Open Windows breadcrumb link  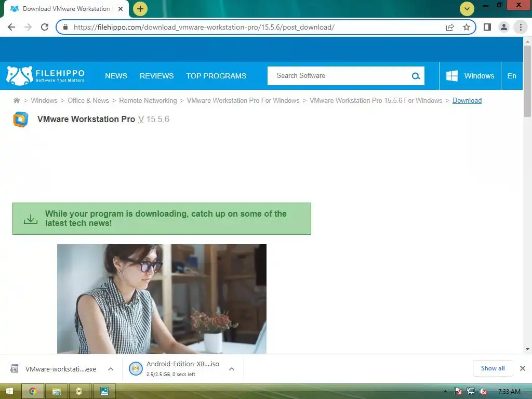44,100
